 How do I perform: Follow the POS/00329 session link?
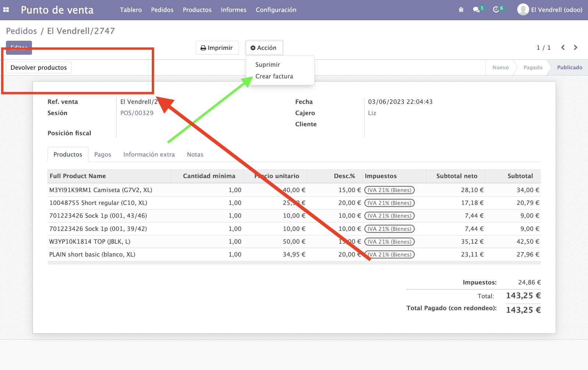click(x=137, y=113)
